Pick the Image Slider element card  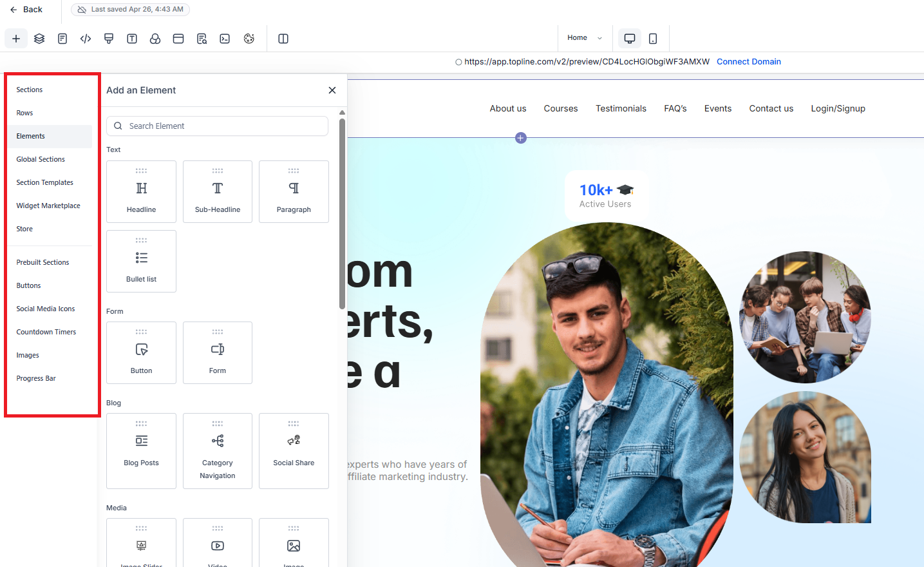click(141, 543)
